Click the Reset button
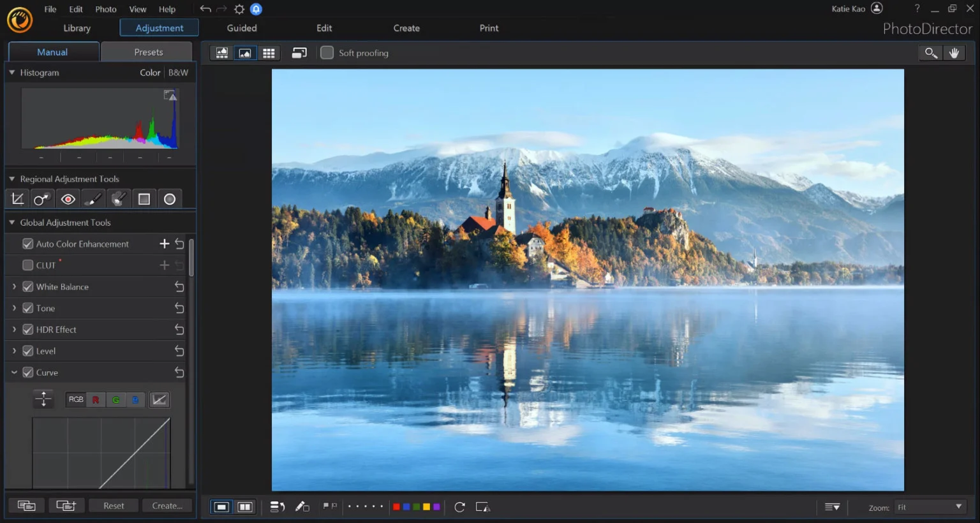This screenshot has width=980, height=523. click(114, 506)
